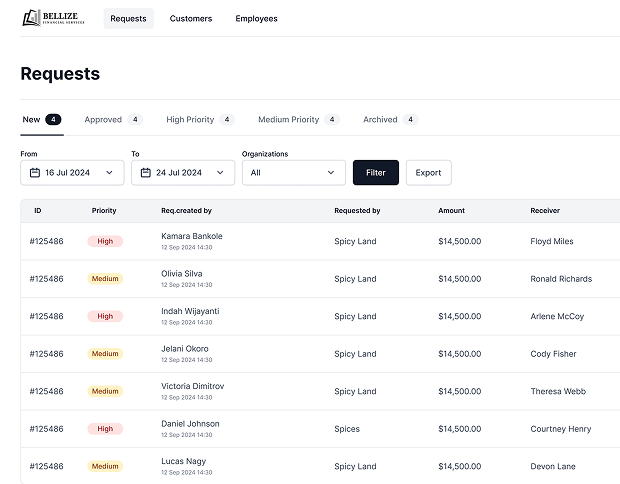Click the Bellize Financial Services logo
The width and height of the screenshot is (620, 484).
pyautogui.click(x=54, y=18)
